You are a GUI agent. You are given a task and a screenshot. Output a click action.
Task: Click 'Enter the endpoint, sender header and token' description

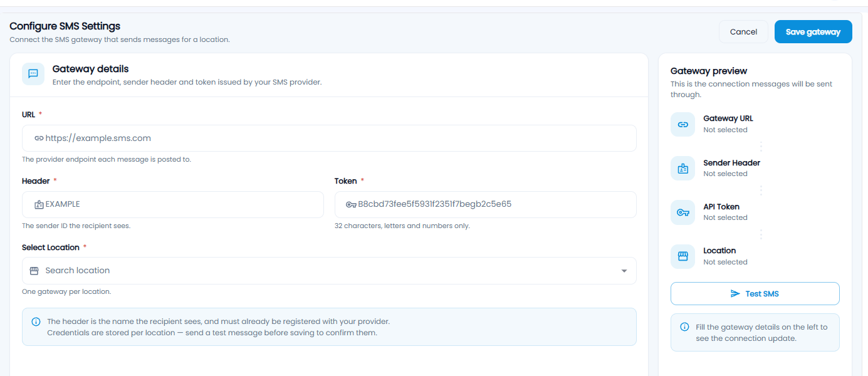(187, 82)
